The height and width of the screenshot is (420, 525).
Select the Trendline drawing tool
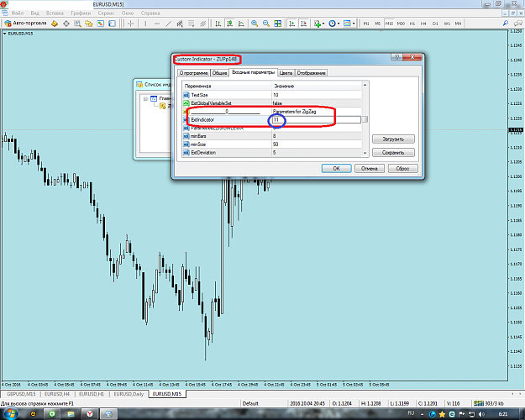(x=168, y=24)
